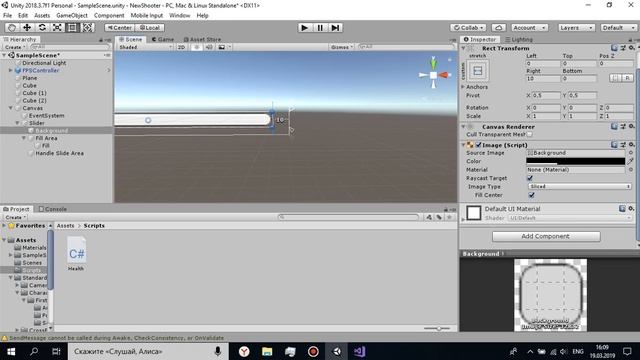Select the Hand tool
The width and height of the screenshot is (640, 360).
coord(12,27)
